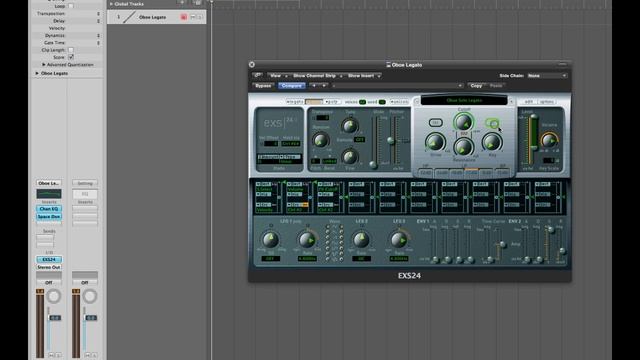
Task: Select the Chan EQ insert slot
Action: pyautogui.click(x=49, y=209)
